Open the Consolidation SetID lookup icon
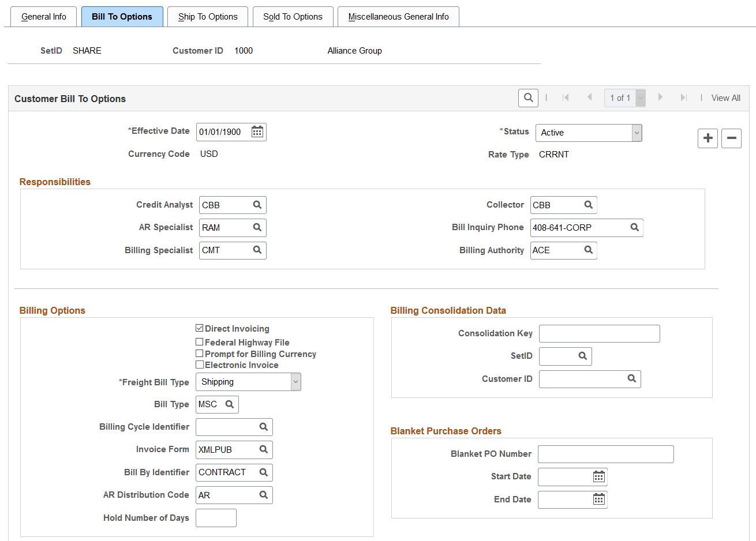756x541 pixels. (x=583, y=356)
